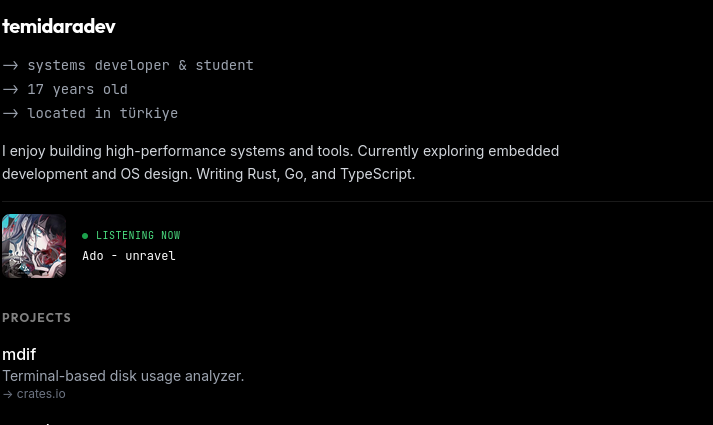Image resolution: width=713 pixels, height=425 pixels.
Task: Click the green listening status dot
Action: pos(85,236)
